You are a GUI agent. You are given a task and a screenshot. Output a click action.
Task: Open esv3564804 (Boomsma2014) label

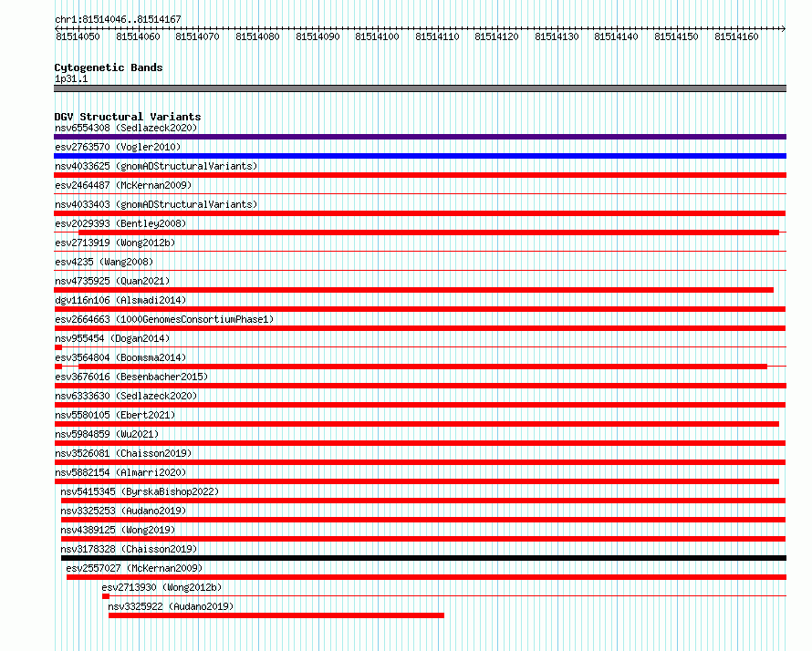click(x=120, y=357)
